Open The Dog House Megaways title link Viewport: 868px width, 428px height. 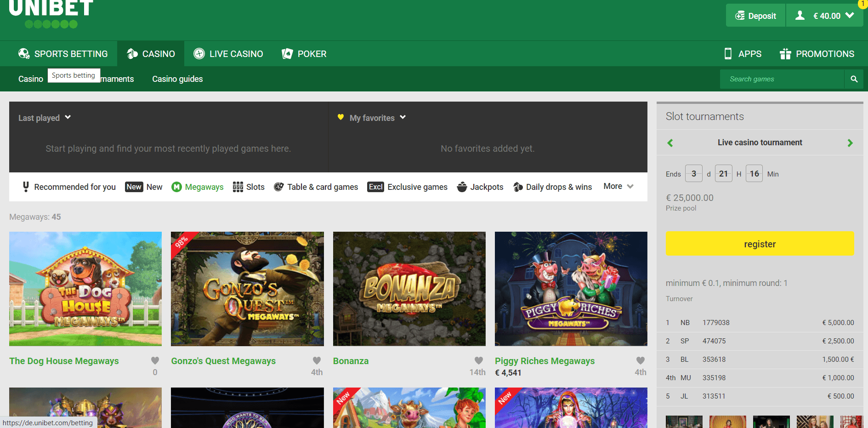click(x=64, y=361)
